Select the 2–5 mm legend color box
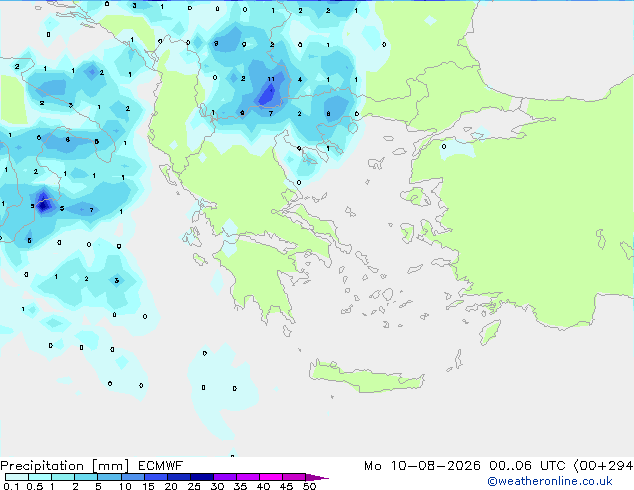Image resolution: width=634 pixels, height=490 pixels. (86, 477)
